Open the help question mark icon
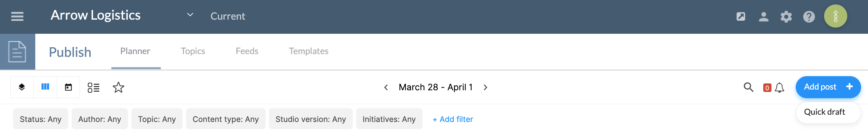This screenshot has height=133, width=868. click(809, 17)
